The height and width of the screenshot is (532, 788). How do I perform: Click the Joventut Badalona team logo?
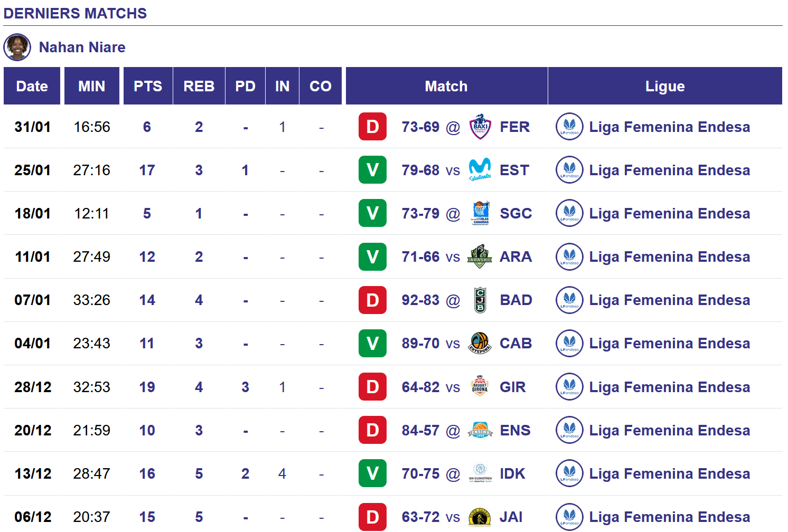(x=480, y=300)
